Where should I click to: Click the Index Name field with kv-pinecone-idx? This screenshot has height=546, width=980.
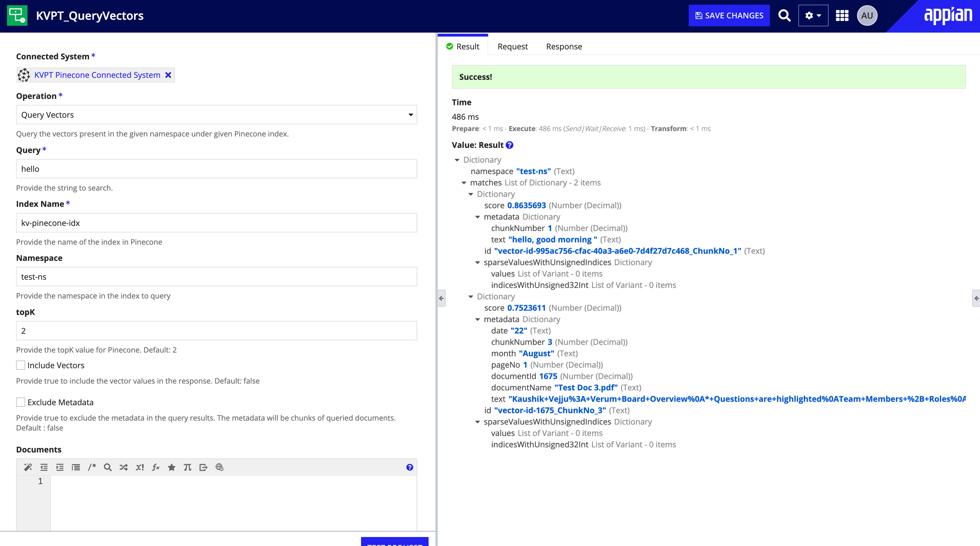tap(216, 222)
